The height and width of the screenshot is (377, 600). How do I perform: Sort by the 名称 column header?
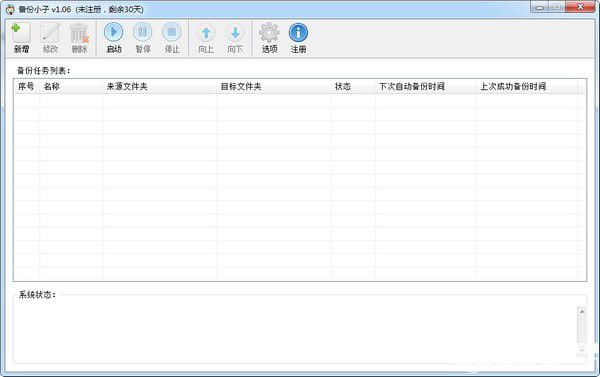(71, 86)
